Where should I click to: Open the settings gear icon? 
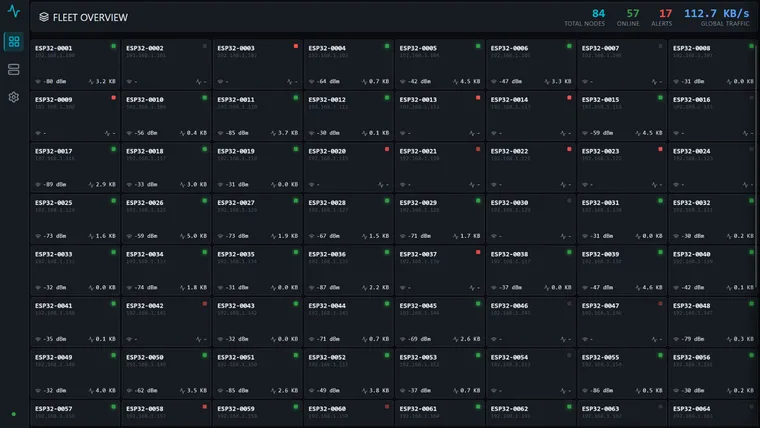click(x=14, y=97)
